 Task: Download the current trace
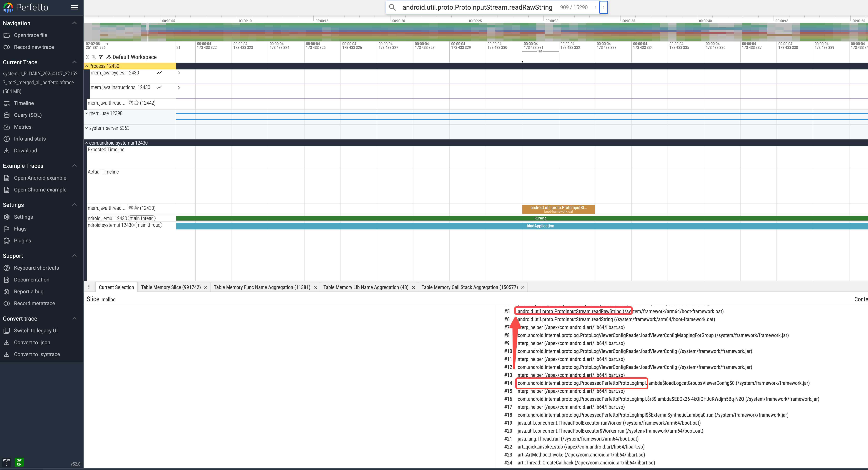click(25, 151)
